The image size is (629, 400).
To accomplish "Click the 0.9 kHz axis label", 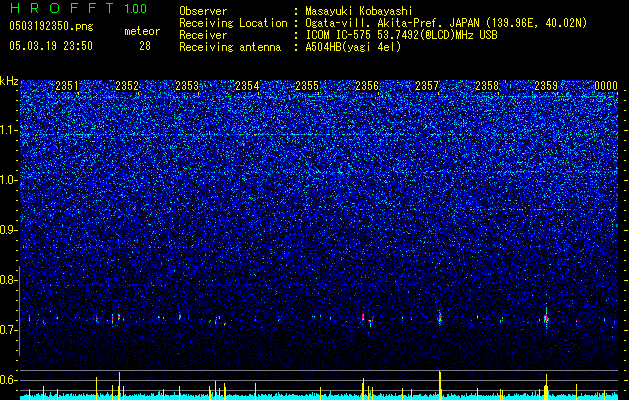I will pyautogui.click(x=9, y=230).
